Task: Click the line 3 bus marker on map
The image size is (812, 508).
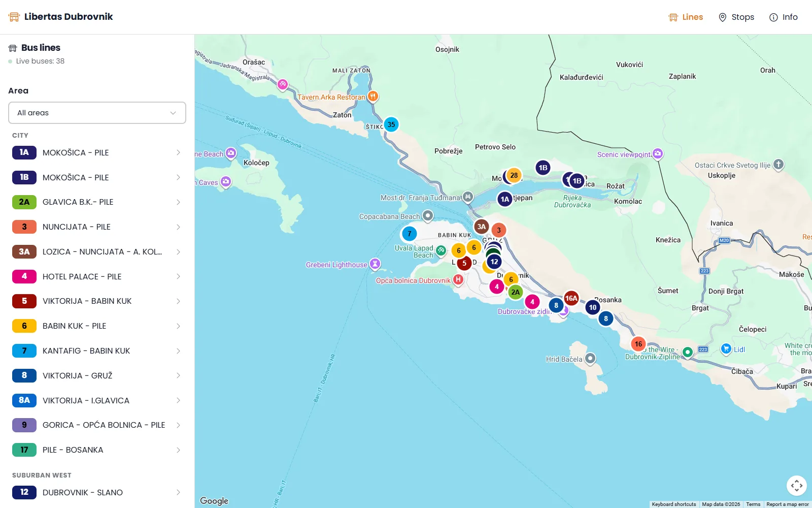Action: point(499,230)
